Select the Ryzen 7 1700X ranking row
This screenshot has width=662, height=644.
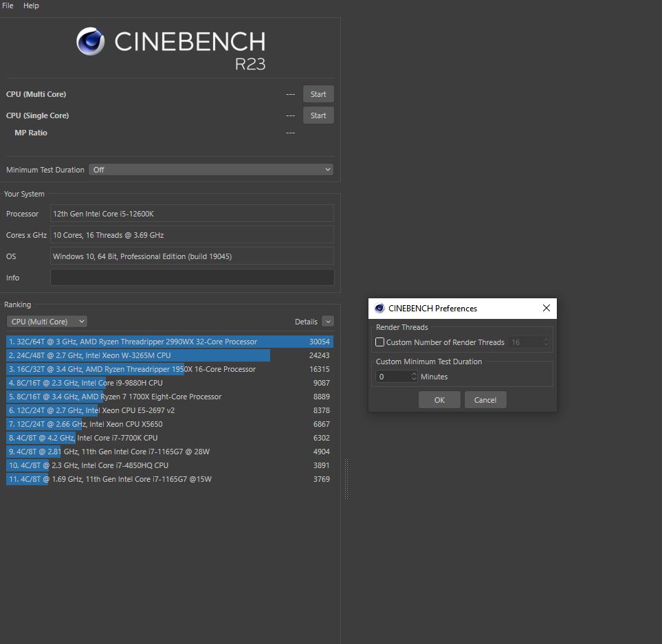tap(170, 397)
